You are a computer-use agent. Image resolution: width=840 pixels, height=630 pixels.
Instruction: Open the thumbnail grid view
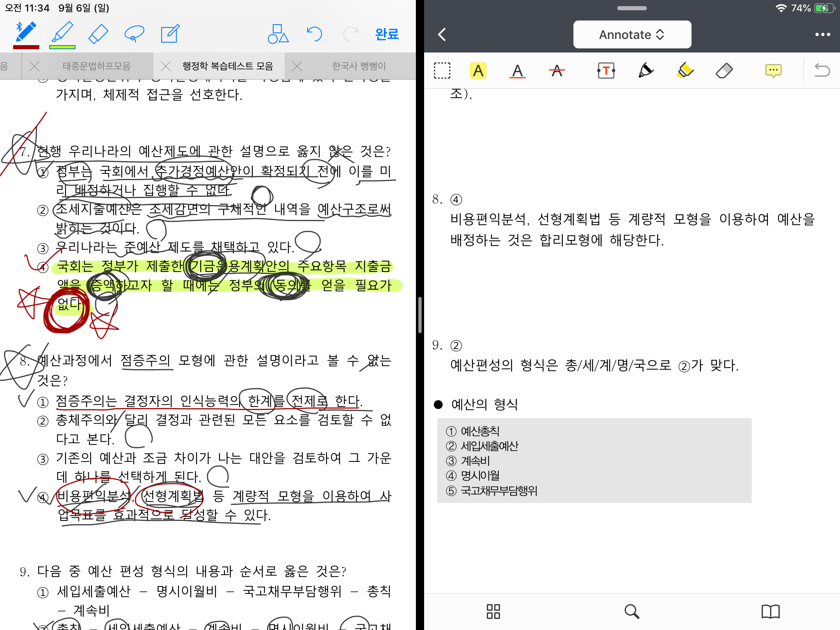pyautogui.click(x=493, y=611)
